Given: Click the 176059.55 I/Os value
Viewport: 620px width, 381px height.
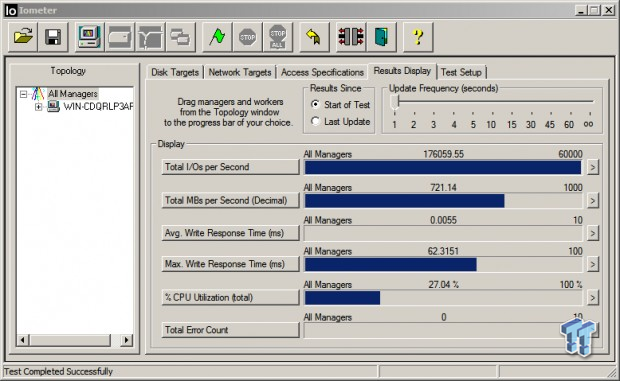Looking at the screenshot, I should point(443,154).
